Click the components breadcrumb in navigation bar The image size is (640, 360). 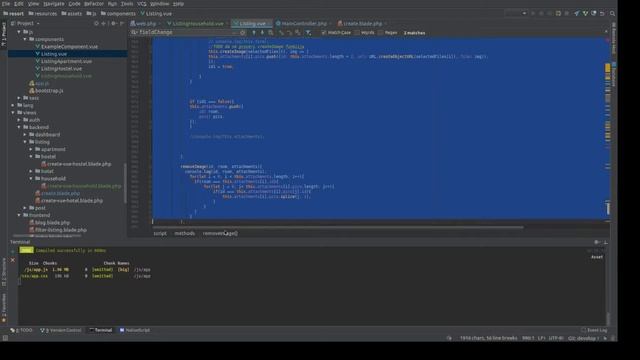point(118,13)
